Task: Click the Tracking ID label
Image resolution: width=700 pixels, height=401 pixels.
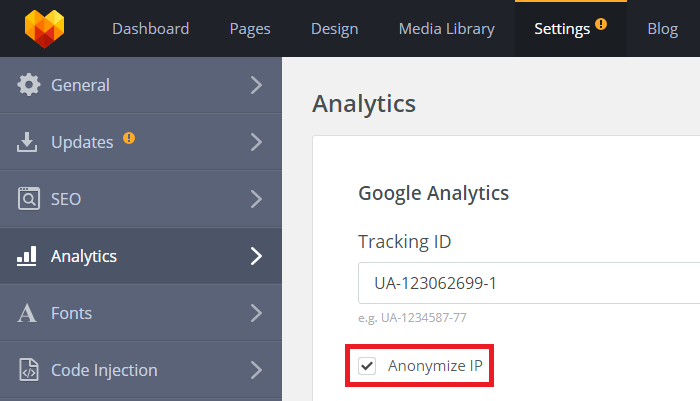Action: coord(404,242)
